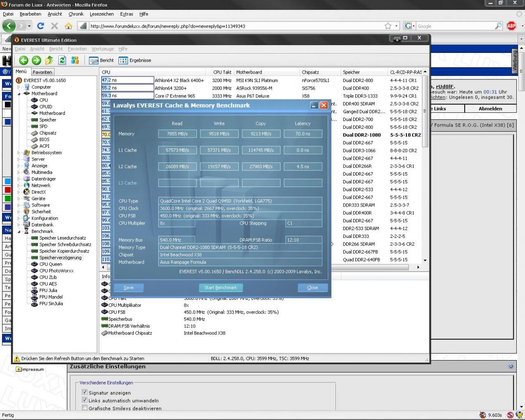
Task: Select Speicher Kopierdurchsatz benchmark
Action: pos(64,251)
